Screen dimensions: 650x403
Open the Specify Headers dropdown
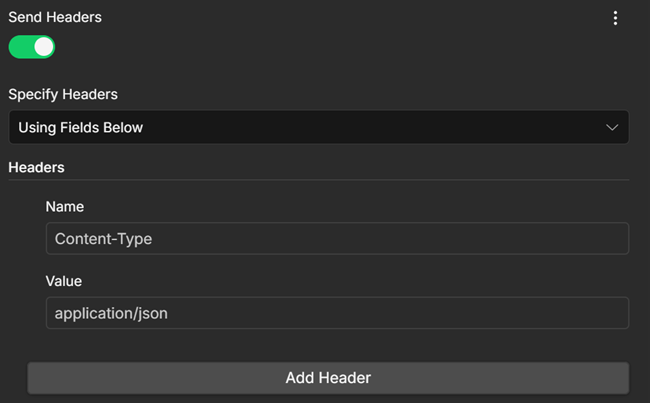[319, 127]
